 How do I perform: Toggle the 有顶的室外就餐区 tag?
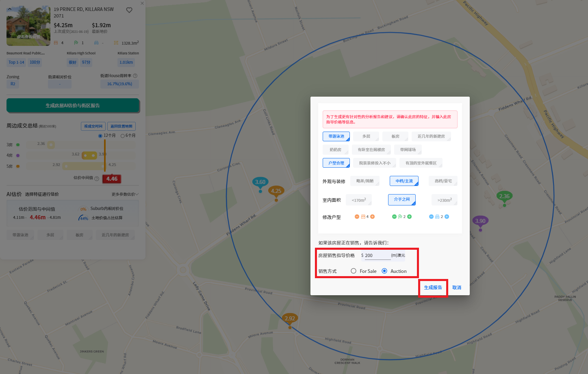pos(421,163)
